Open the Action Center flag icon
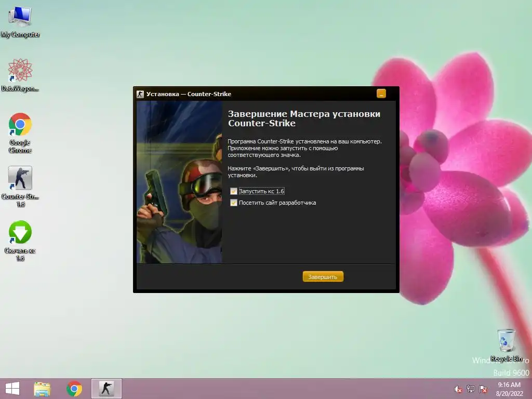 [483, 389]
